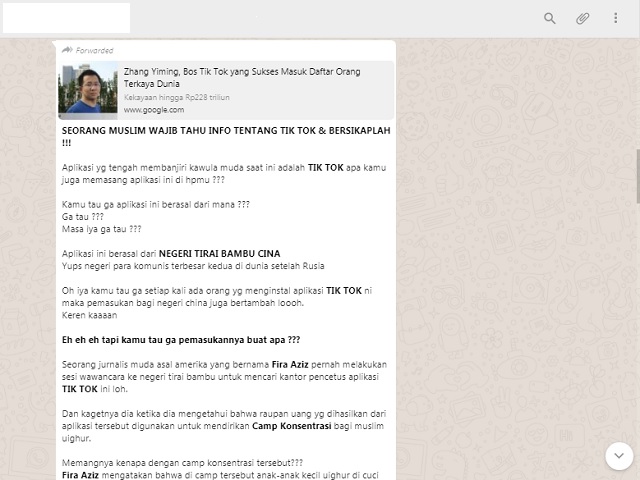
Task: Click the chat scrollbar thumb
Action: [x=638, y=176]
